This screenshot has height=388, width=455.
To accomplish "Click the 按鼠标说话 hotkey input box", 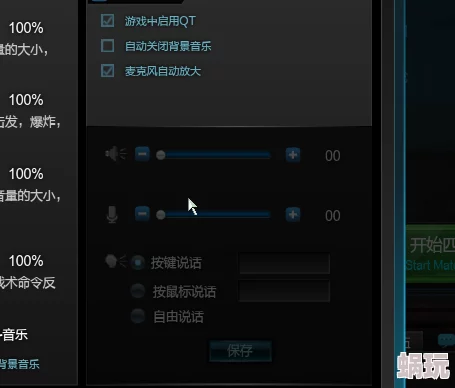I will (284, 291).
